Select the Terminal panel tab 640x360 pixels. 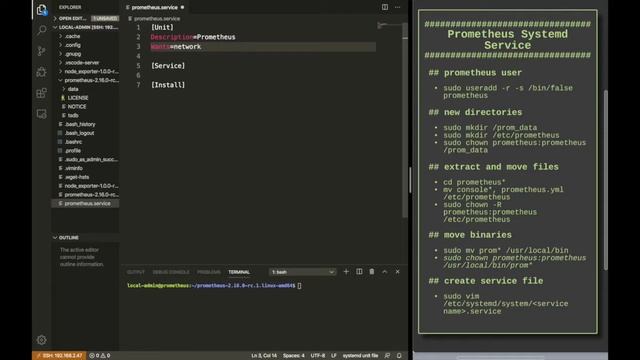click(x=239, y=272)
